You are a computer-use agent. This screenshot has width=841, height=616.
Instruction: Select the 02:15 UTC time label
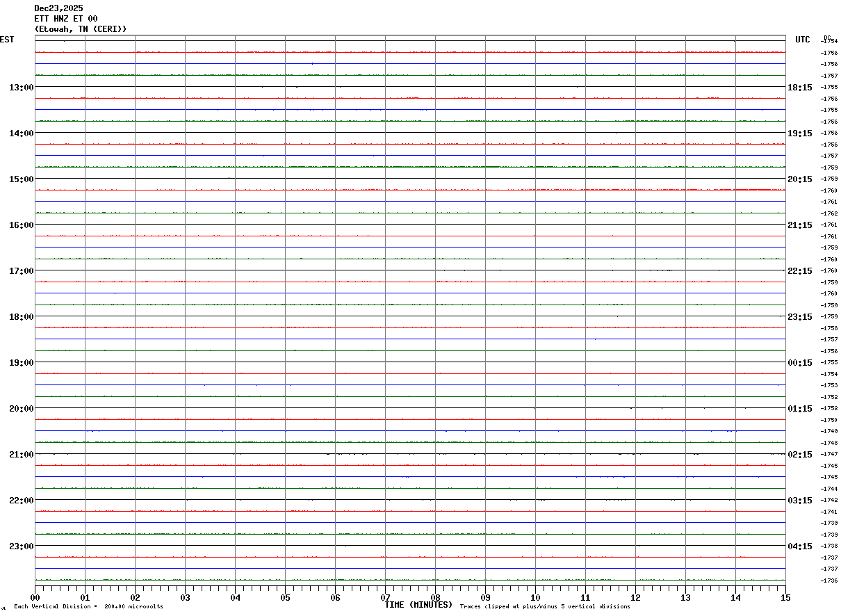(x=800, y=454)
